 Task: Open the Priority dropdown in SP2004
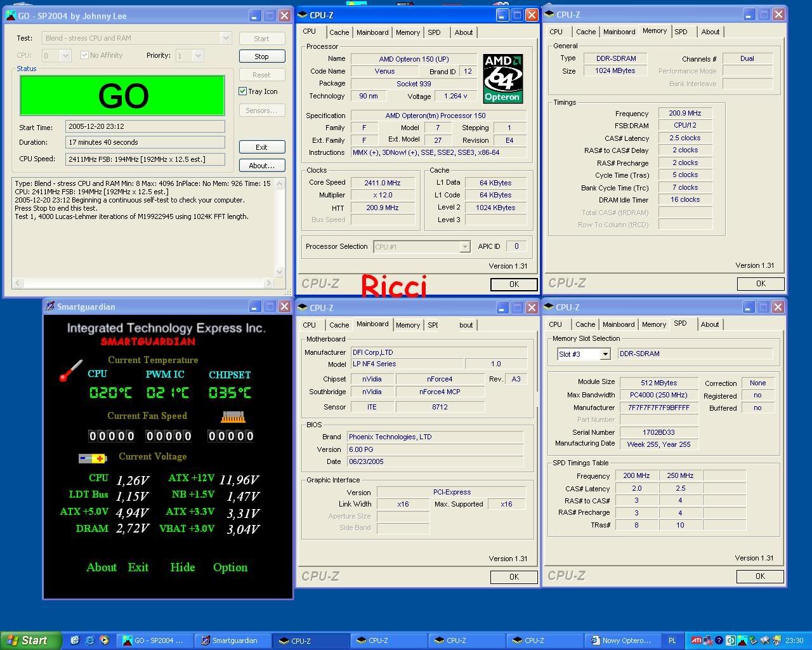(x=198, y=56)
